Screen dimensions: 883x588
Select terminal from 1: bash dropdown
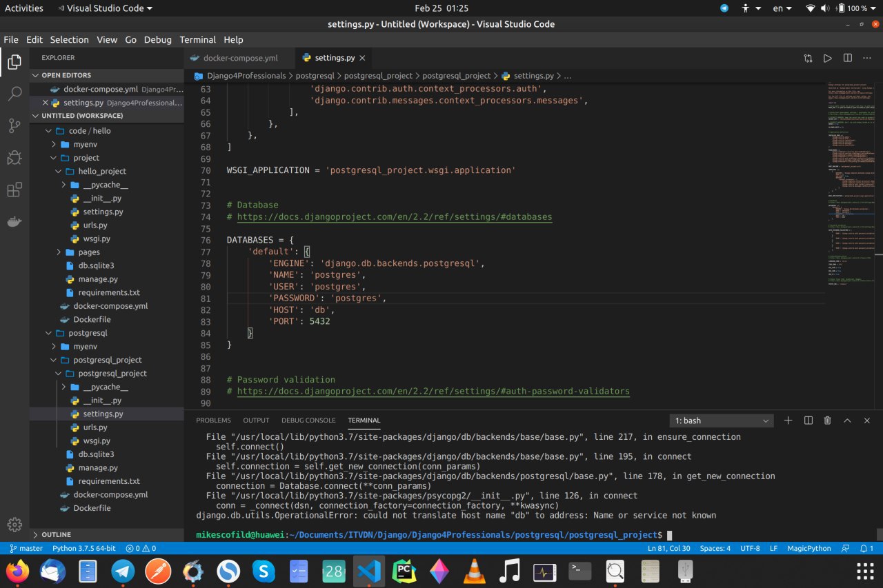[722, 420]
